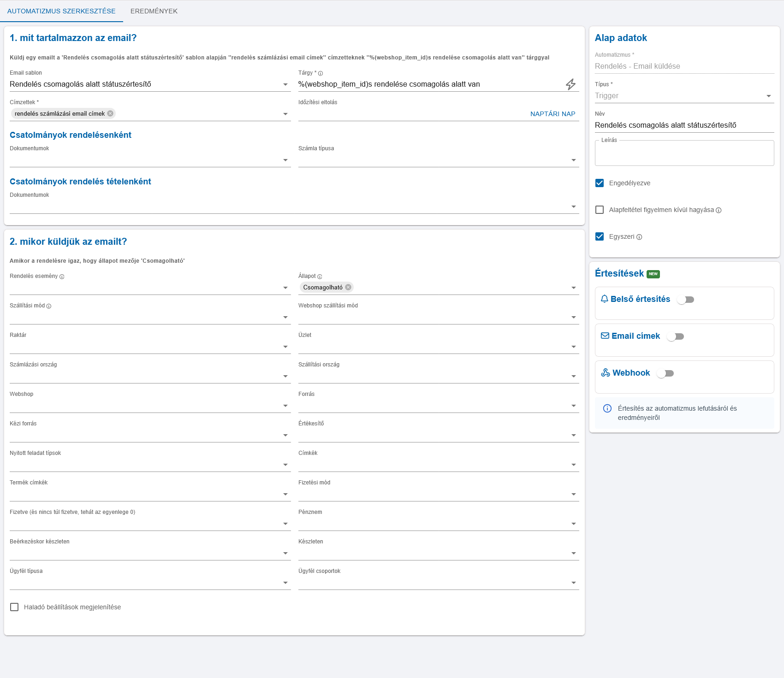
Task: Click info icon beside Állapot label
Action: [x=320, y=277]
